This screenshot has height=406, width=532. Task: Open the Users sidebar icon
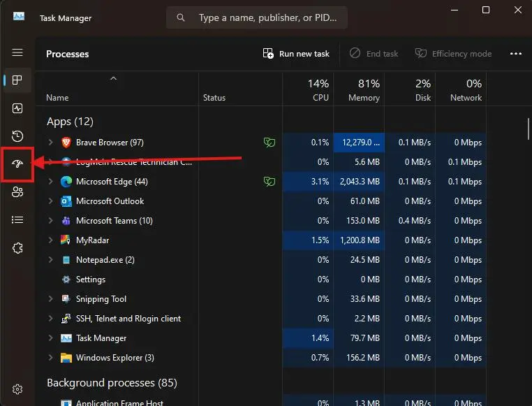click(17, 191)
